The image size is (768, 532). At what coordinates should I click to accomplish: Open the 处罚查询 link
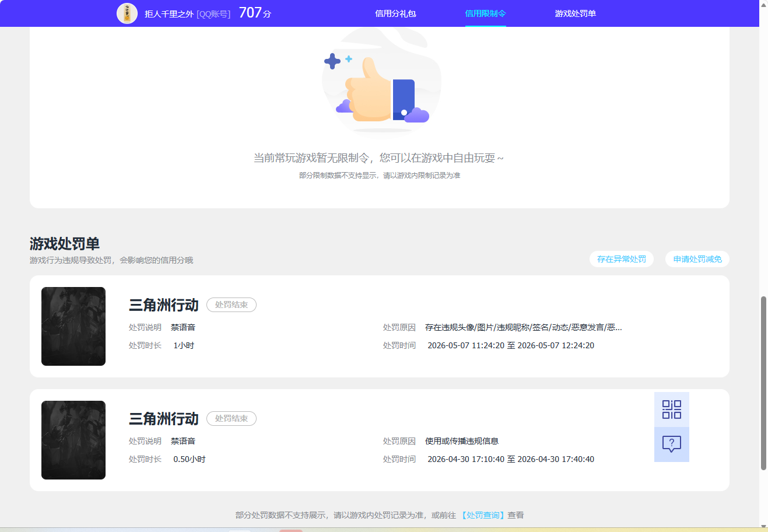tap(483, 515)
